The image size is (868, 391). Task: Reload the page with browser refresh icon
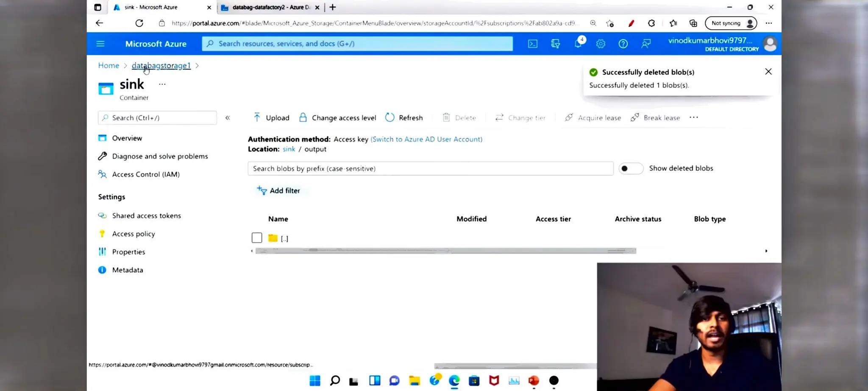pyautogui.click(x=139, y=23)
